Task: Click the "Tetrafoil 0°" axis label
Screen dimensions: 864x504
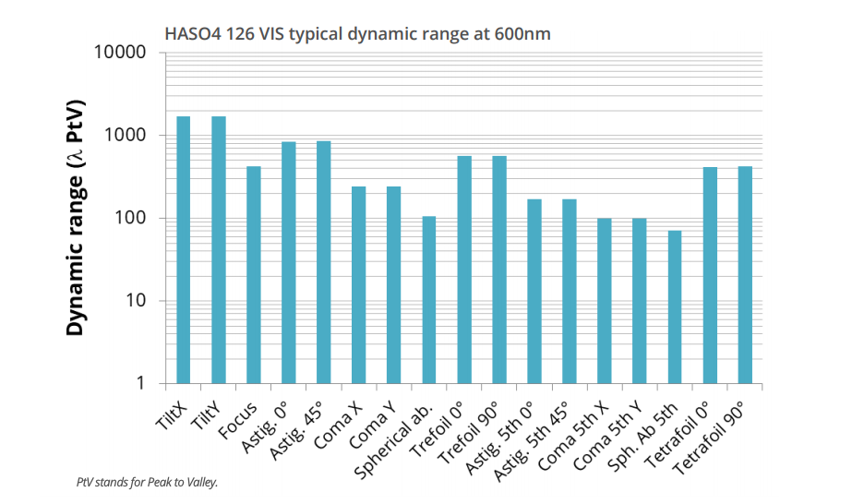Action: [678, 436]
